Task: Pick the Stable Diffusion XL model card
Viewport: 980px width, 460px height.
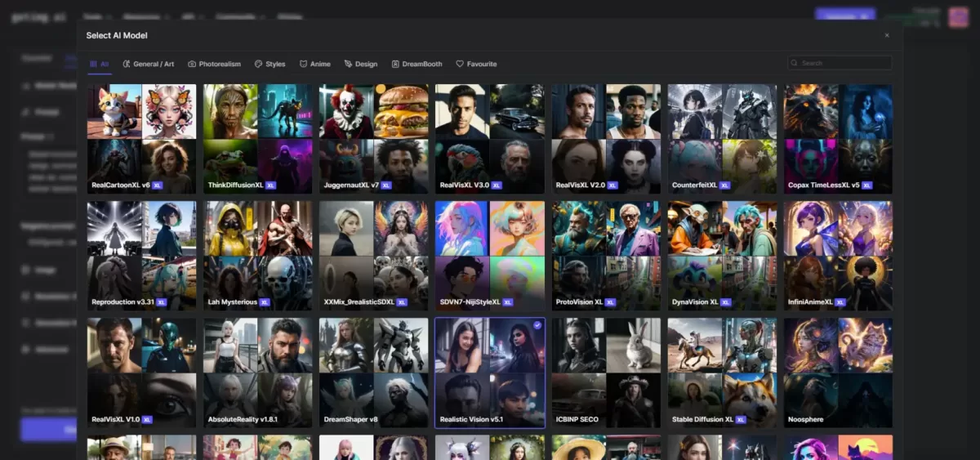Action: tap(723, 373)
